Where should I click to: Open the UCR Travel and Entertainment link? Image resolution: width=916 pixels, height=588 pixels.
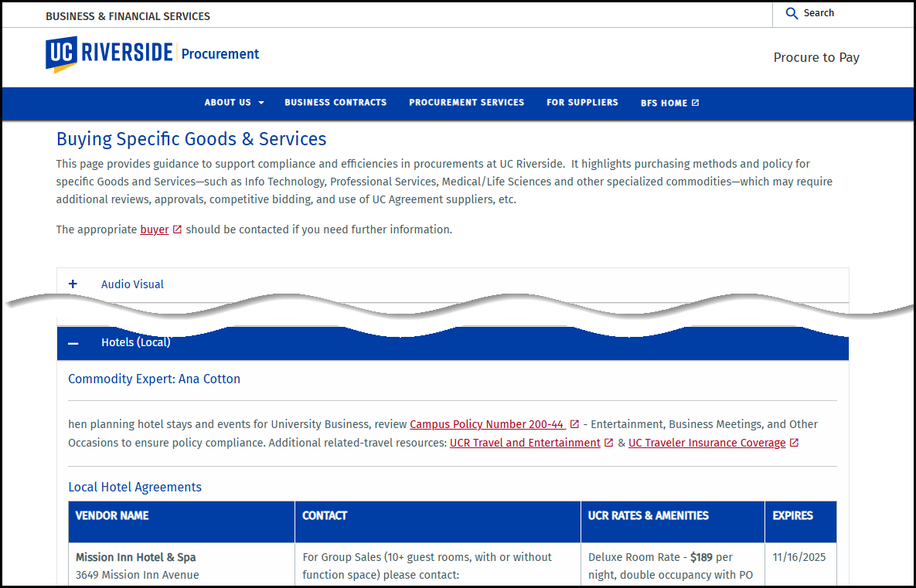pos(524,442)
